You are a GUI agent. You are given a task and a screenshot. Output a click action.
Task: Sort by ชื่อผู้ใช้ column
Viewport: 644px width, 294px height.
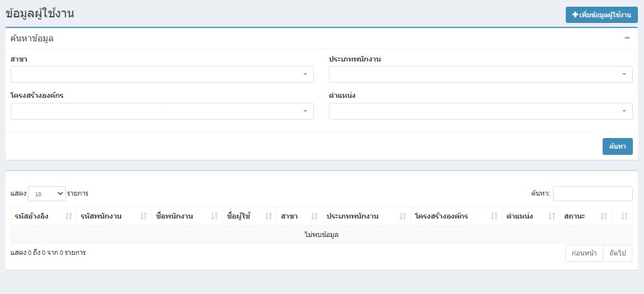tap(249, 216)
